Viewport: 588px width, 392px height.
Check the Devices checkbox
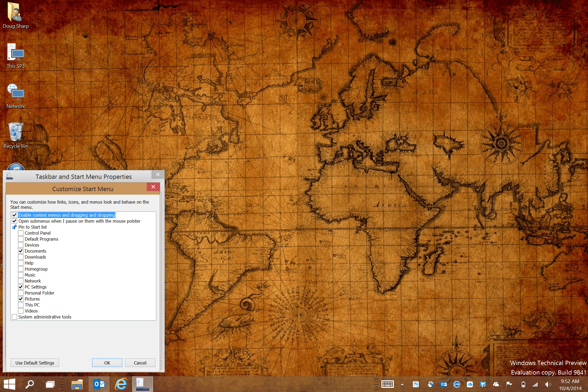tap(21, 245)
